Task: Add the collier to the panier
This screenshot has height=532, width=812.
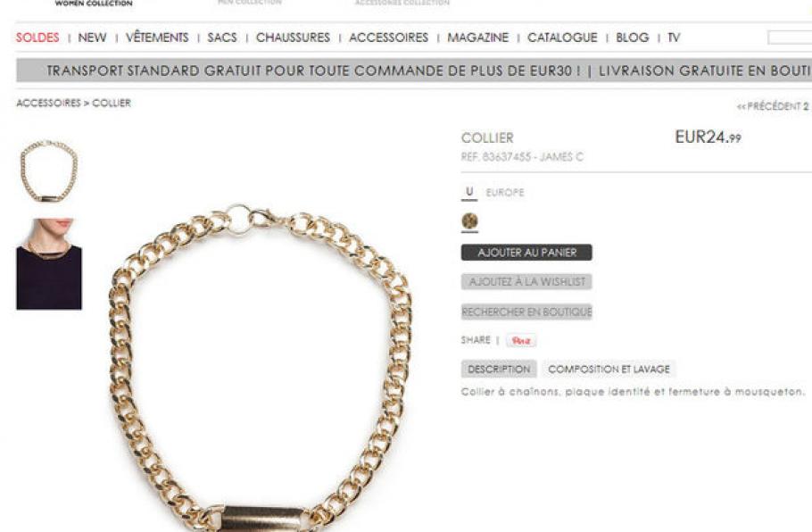Action: click(x=526, y=253)
